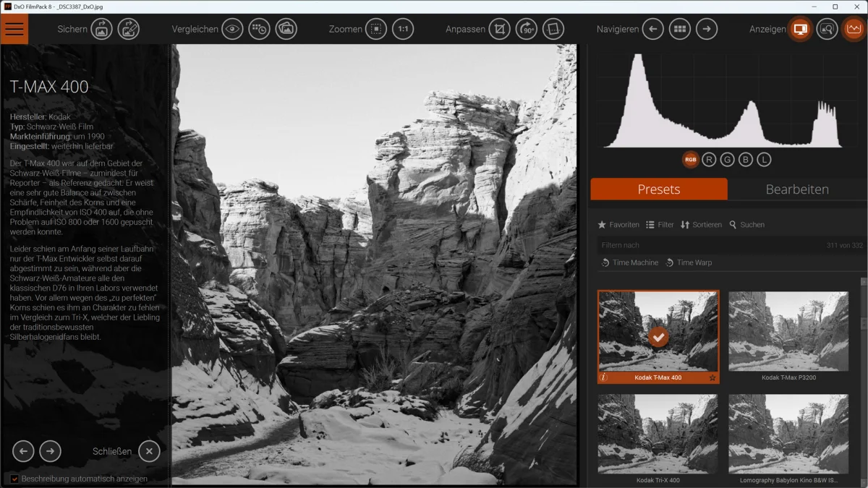The image size is (868, 488).
Task: Toggle the Vergleichen eye preview icon
Action: 232,30
